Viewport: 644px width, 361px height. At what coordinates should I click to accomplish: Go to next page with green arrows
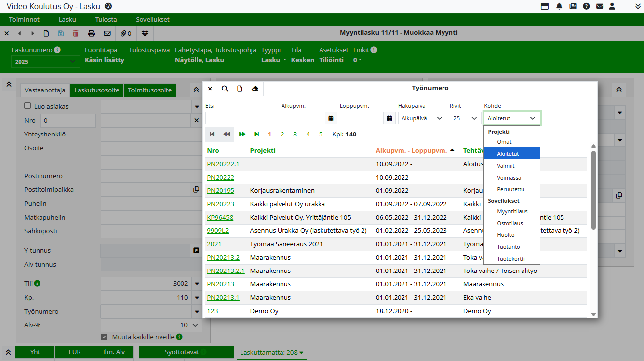click(242, 134)
